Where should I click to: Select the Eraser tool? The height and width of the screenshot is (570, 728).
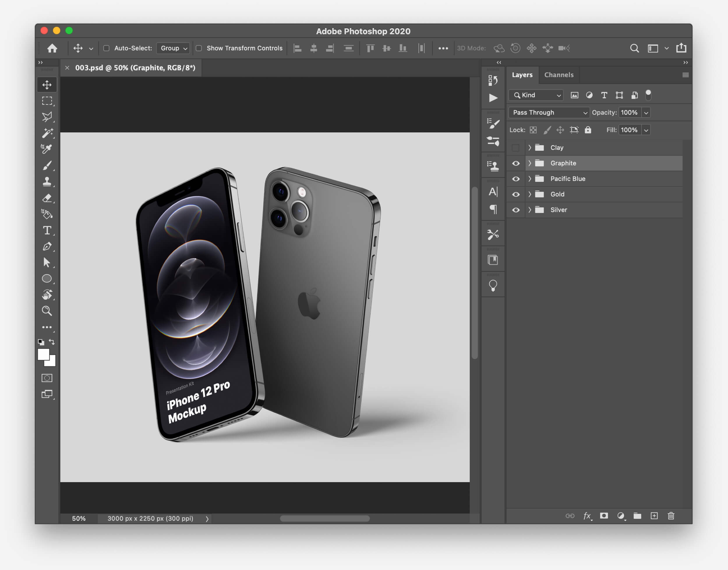pyautogui.click(x=47, y=198)
